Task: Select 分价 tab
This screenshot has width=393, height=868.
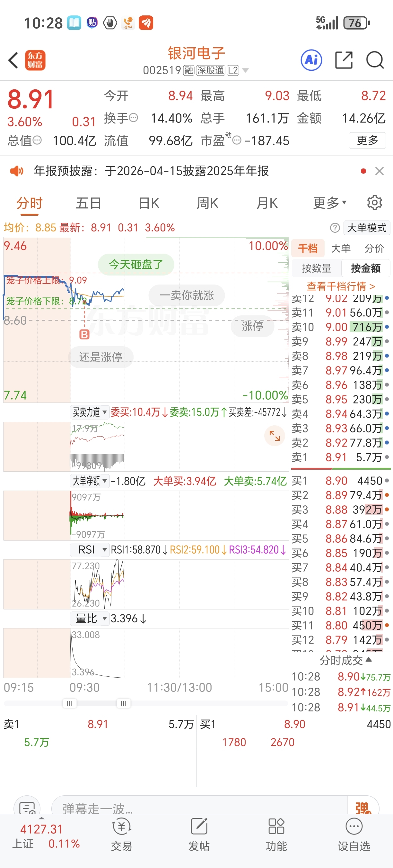Action: (374, 248)
